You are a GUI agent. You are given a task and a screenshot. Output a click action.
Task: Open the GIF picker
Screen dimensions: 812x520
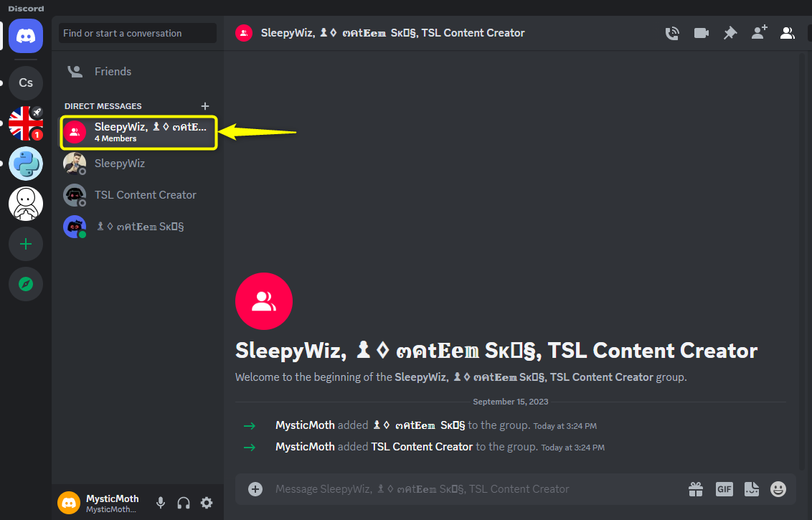[724, 489]
